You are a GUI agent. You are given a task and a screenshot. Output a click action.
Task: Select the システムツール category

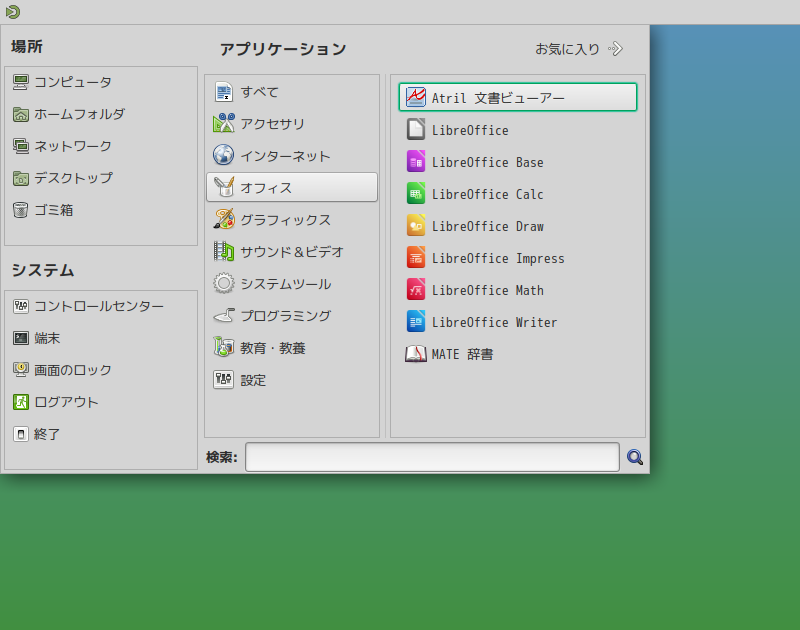tap(292, 284)
